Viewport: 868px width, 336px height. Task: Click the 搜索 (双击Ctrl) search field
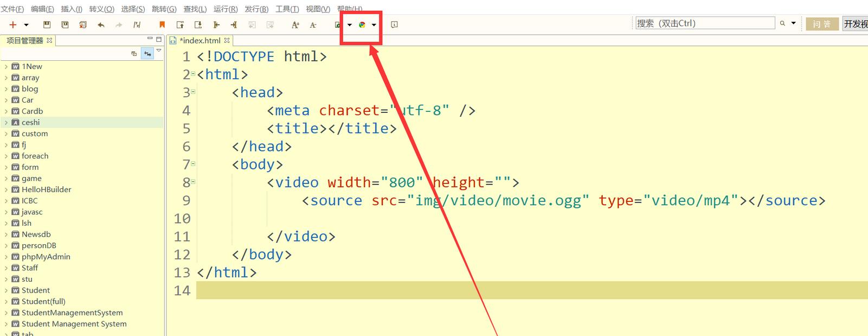[x=705, y=23]
